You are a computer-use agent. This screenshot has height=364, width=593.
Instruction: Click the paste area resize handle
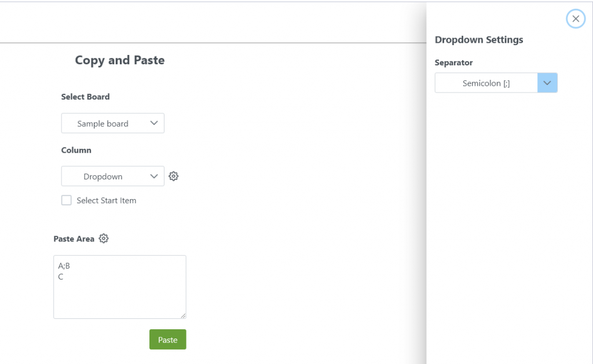point(183,315)
